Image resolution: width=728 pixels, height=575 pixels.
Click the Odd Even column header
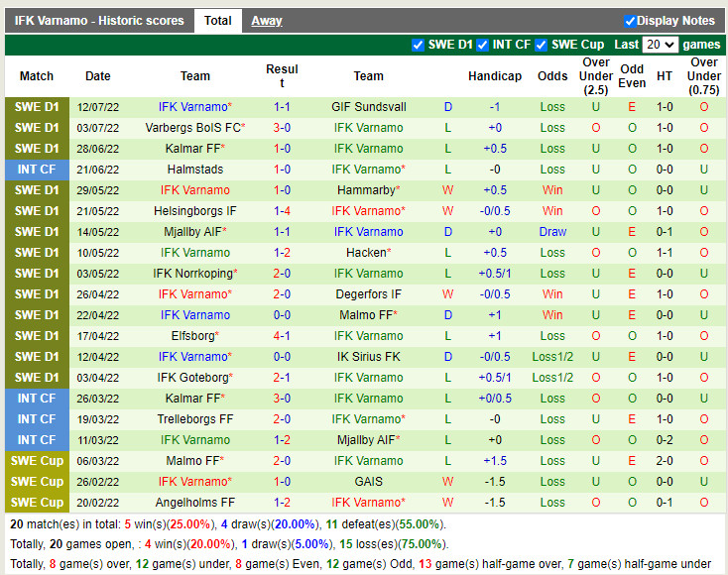[x=632, y=76]
